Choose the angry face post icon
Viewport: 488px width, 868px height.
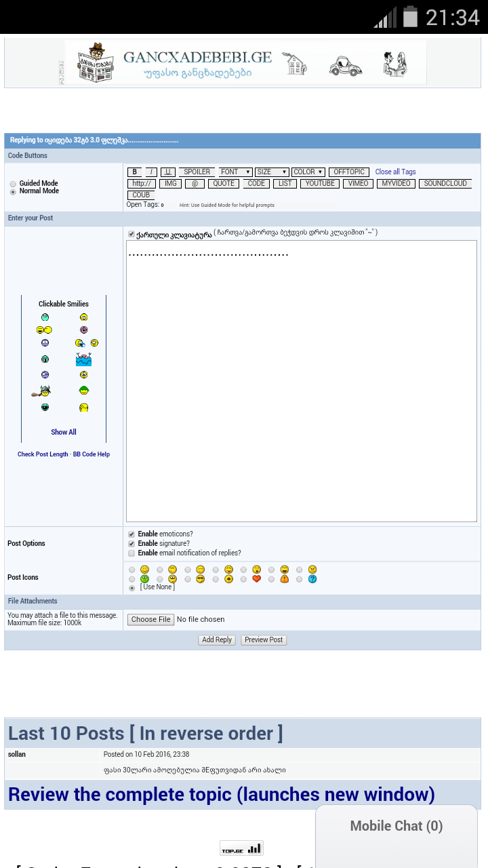312,570
